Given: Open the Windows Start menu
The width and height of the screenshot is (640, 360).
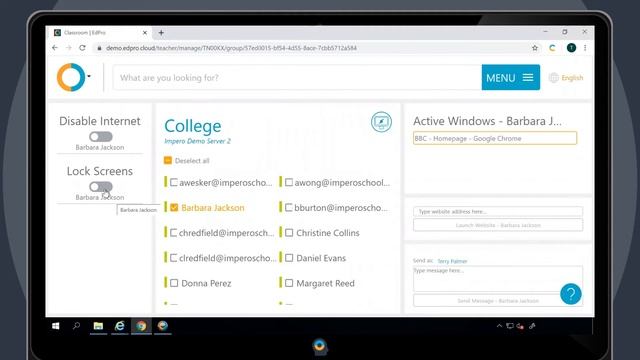Looking at the screenshot, I should 56,326.
